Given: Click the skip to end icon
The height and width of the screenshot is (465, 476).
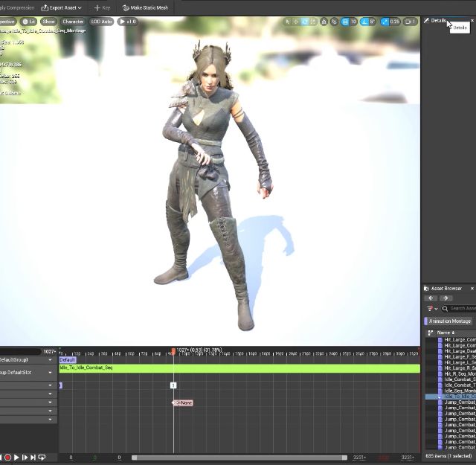Looking at the screenshot, I should pos(33,458).
